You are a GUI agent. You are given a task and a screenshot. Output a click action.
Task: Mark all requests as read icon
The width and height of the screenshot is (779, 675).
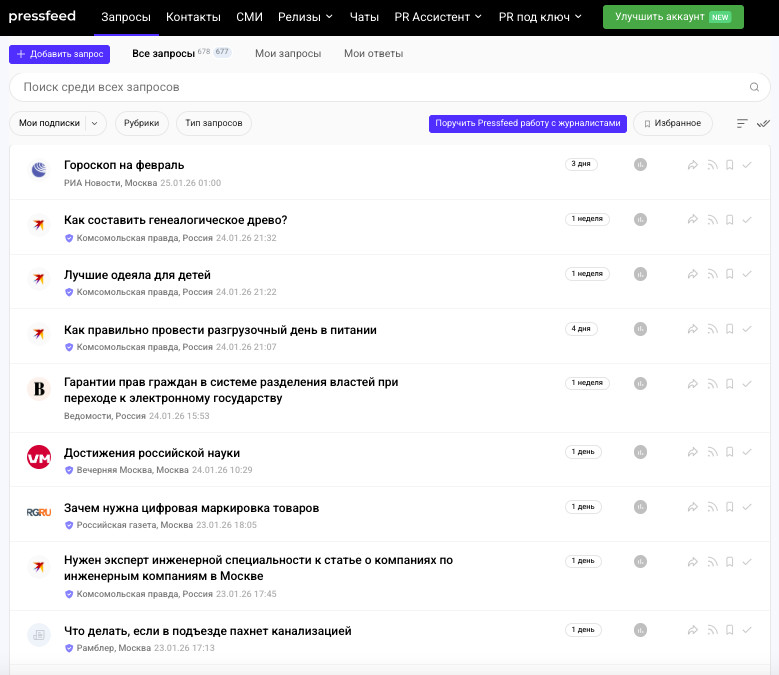pyautogui.click(x=763, y=124)
